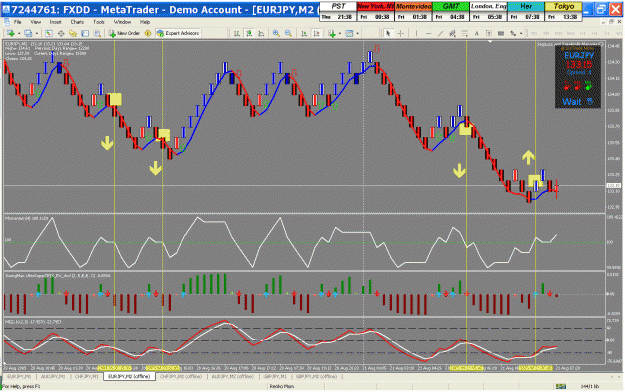The height and width of the screenshot is (392, 625).
Task: Toggle the Market Watch window icon
Action: click(x=49, y=33)
